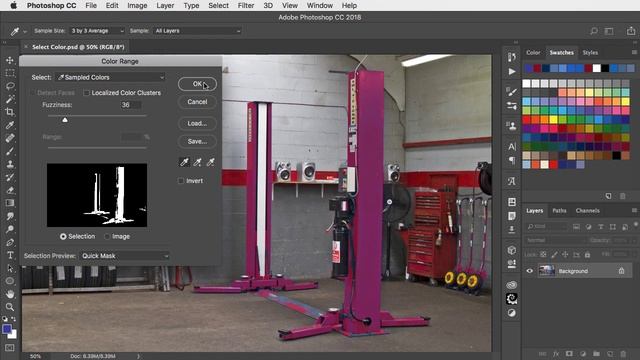Open the File menu
The width and height of the screenshot is (640, 360).
(x=91, y=6)
